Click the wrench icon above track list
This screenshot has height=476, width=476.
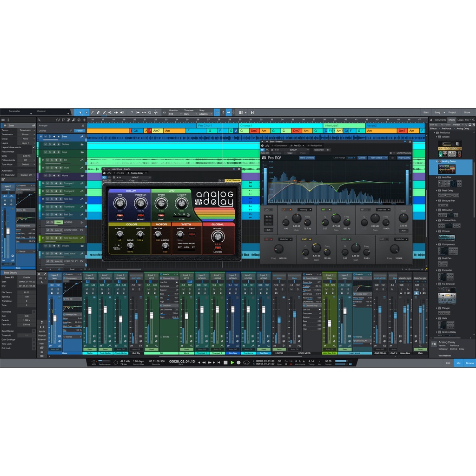39,120
